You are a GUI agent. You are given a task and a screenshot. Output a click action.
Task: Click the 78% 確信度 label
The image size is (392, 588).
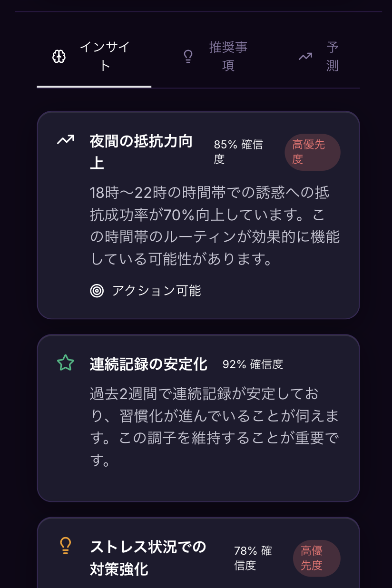pyautogui.click(x=253, y=558)
